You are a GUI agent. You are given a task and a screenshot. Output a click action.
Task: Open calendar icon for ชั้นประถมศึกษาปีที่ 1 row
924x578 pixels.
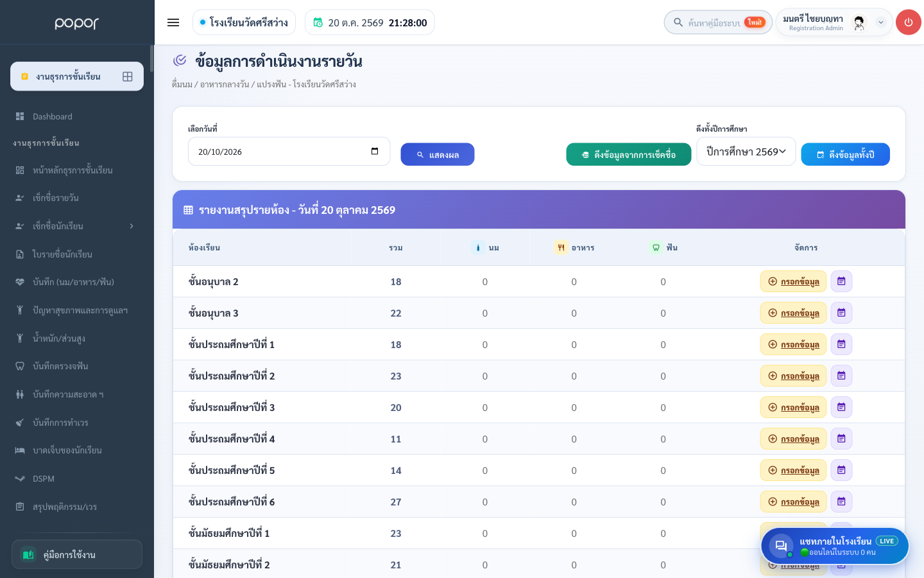[841, 344]
